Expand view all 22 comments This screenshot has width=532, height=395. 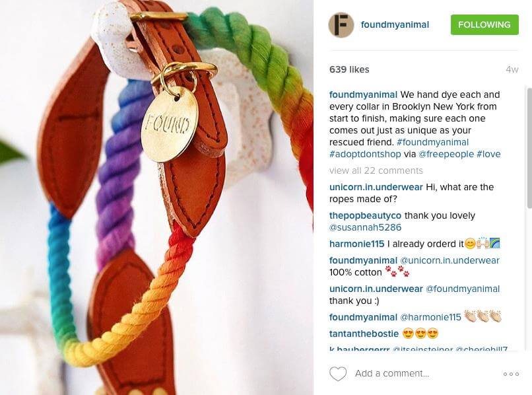[x=376, y=170]
